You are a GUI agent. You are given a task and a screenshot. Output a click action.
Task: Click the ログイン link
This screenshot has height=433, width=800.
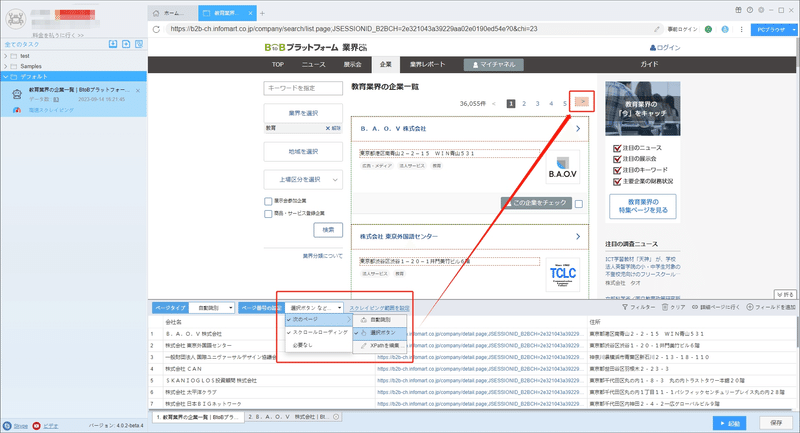click(x=665, y=47)
